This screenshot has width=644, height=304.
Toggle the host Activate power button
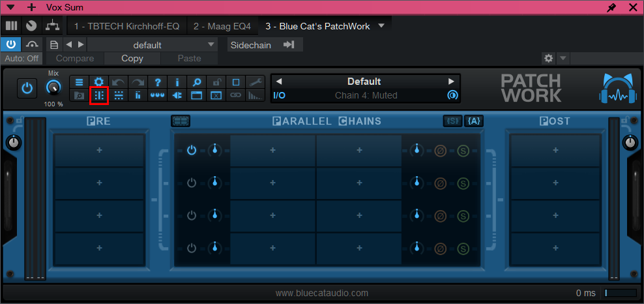[11, 44]
